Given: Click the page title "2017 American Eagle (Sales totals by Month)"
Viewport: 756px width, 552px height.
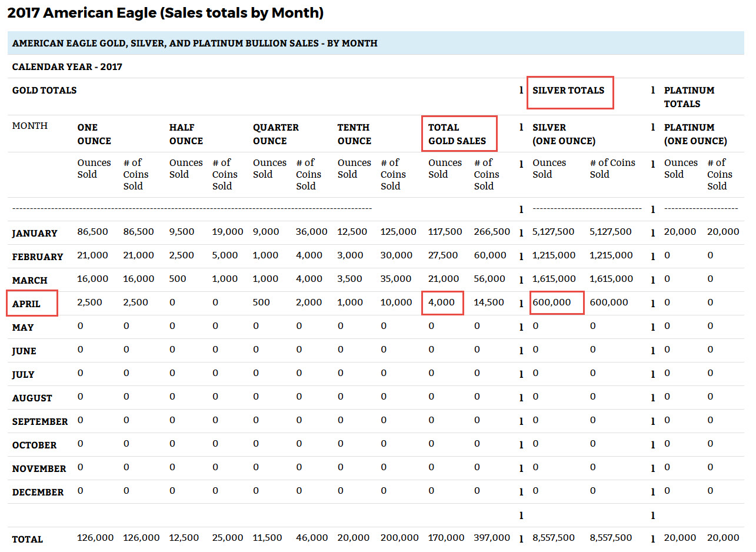Looking at the screenshot, I should 165,13.
